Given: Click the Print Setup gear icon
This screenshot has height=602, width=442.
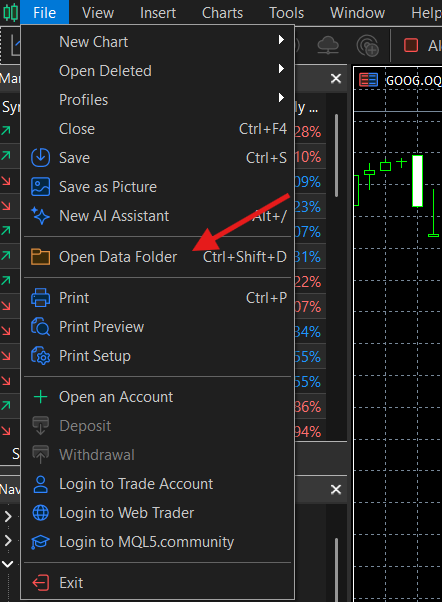Looking at the screenshot, I should point(40,356).
